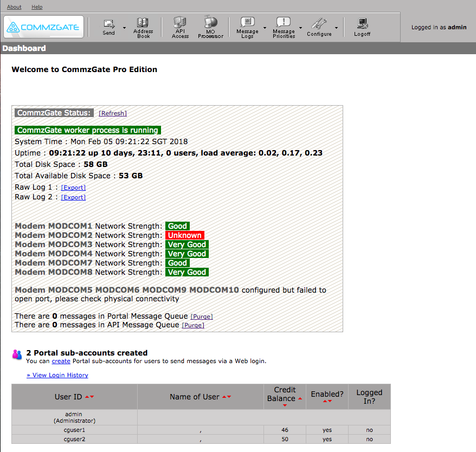The width and height of the screenshot is (476, 452).
Task: Click the MODCOM8 'Very Good' strength badge
Action: [x=187, y=272]
